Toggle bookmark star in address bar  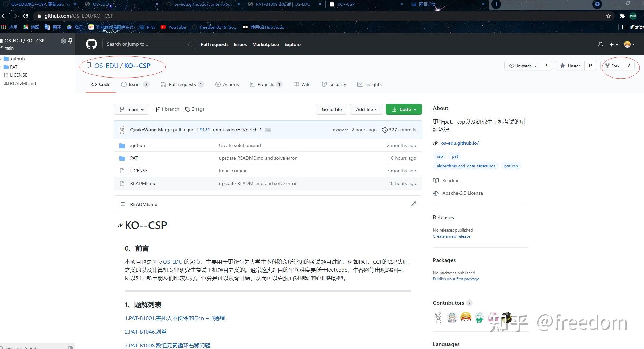pos(609,16)
